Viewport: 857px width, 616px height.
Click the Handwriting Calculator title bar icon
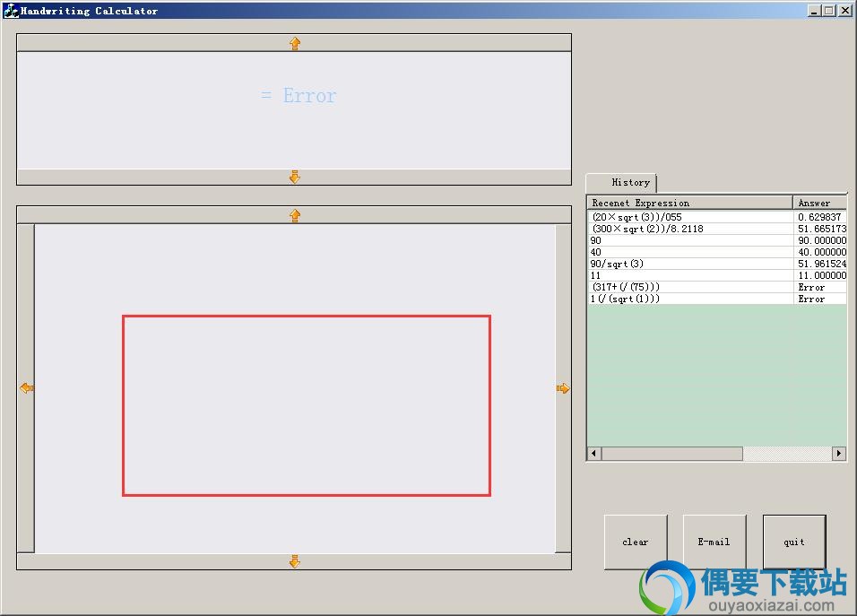pyautogui.click(x=11, y=11)
